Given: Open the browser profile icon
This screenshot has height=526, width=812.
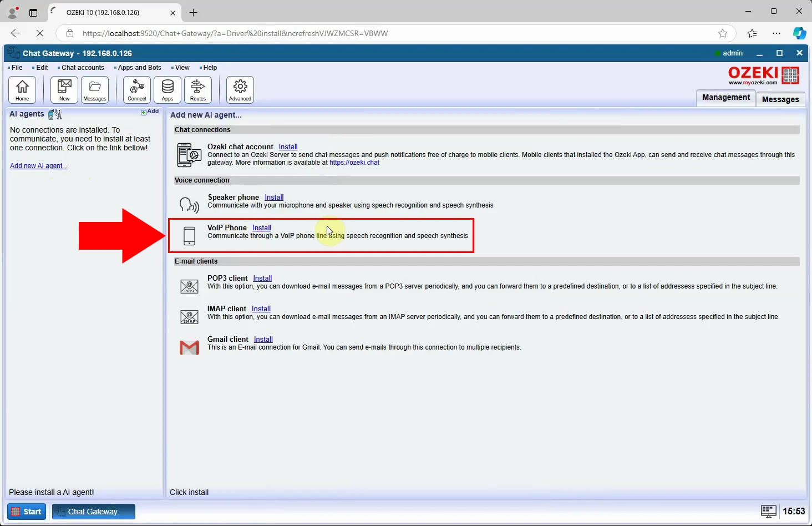Looking at the screenshot, I should tap(12, 12).
